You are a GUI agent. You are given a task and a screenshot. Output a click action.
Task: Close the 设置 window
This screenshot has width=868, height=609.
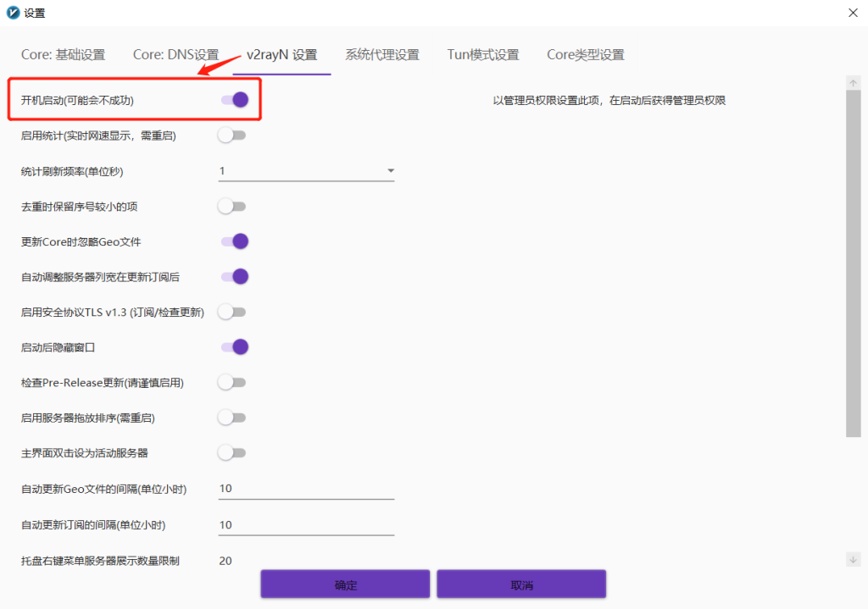pos(853,13)
